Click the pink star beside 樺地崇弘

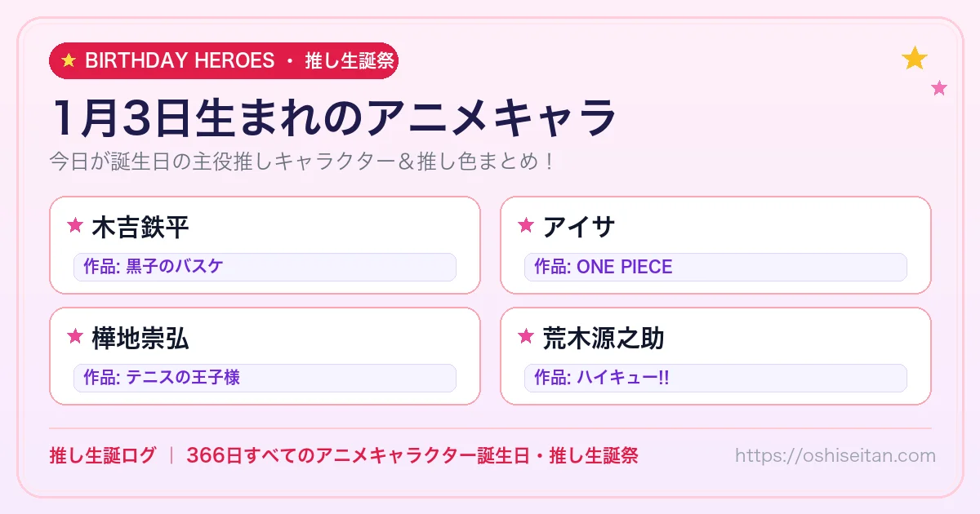coord(75,337)
